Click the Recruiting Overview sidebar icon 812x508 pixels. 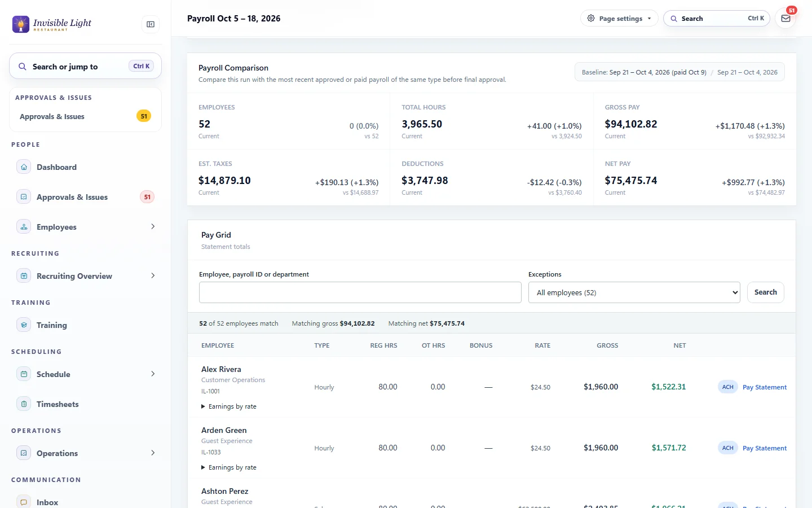(x=24, y=276)
